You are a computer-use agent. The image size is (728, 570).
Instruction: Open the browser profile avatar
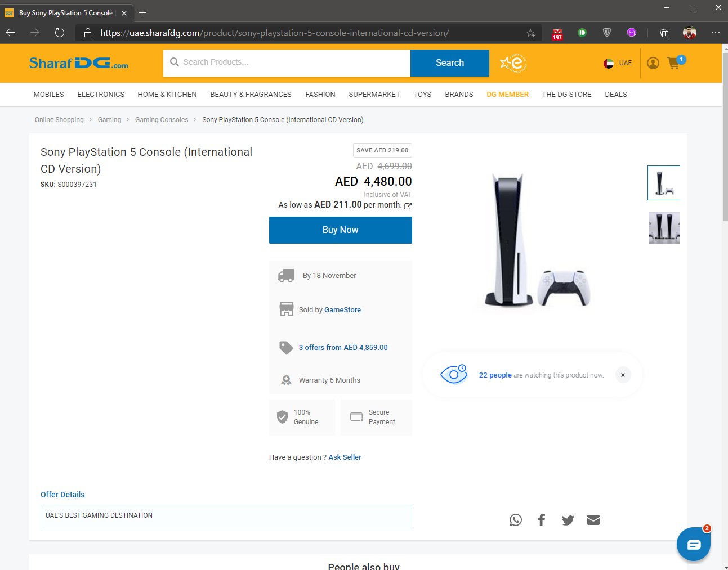tap(690, 33)
